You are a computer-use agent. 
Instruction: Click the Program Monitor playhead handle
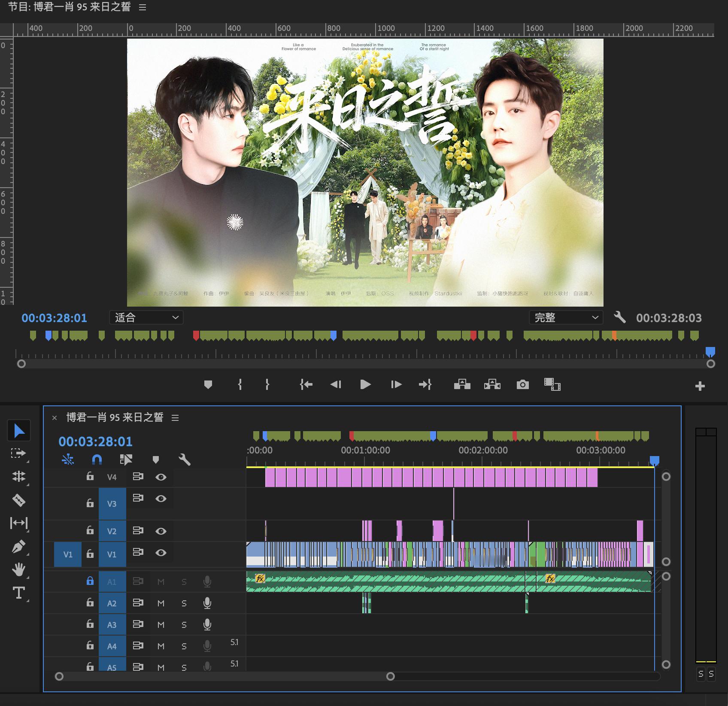pos(710,352)
